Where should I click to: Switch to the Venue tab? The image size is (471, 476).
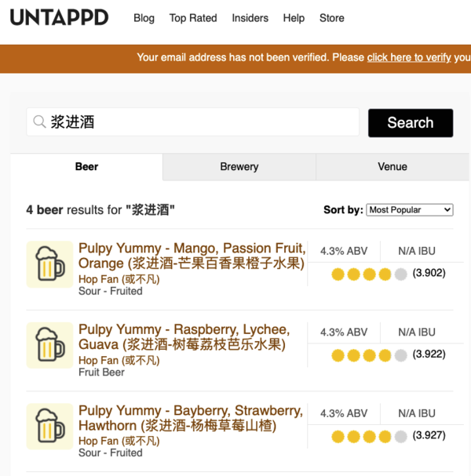(392, 167)
